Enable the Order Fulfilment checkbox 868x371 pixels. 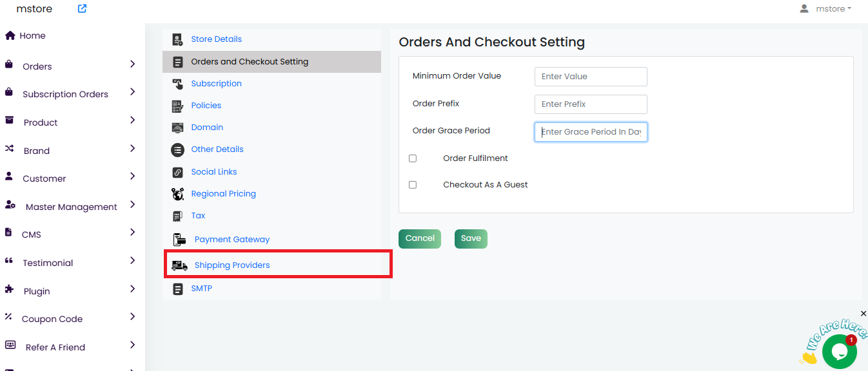[413, 158]
